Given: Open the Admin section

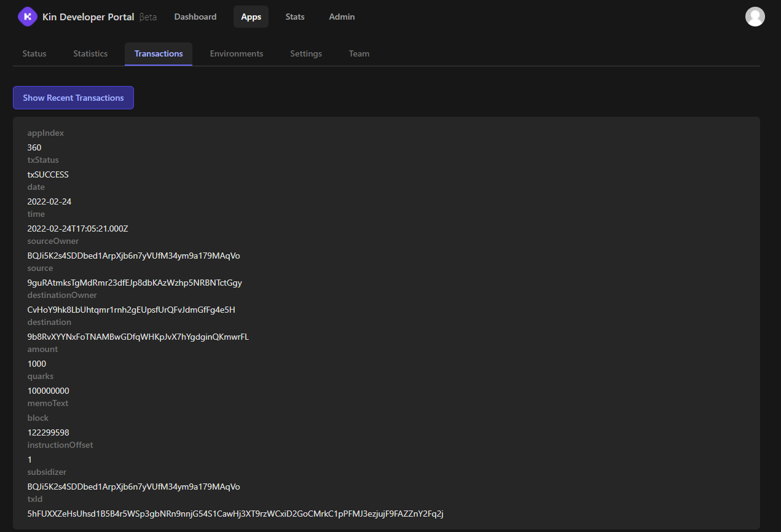Looking at the screenshot, I should tap(342, 17).
